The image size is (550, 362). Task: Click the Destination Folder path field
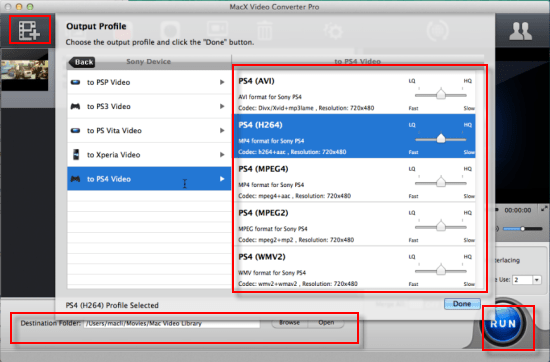coord(172,323)
